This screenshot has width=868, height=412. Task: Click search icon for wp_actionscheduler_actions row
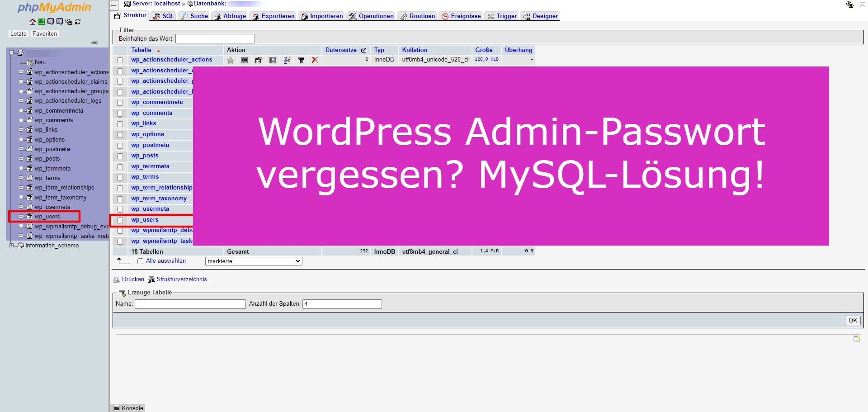[273, 60]
